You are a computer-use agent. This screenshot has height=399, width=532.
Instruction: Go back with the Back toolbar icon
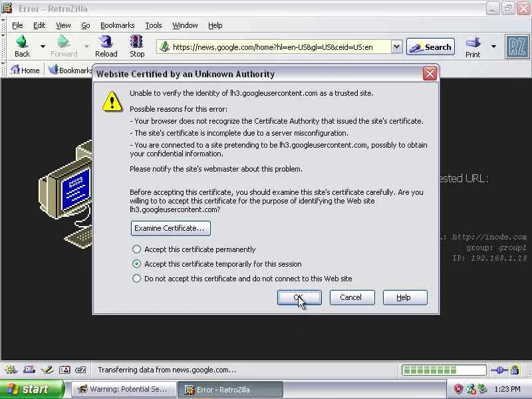(22, 46)
